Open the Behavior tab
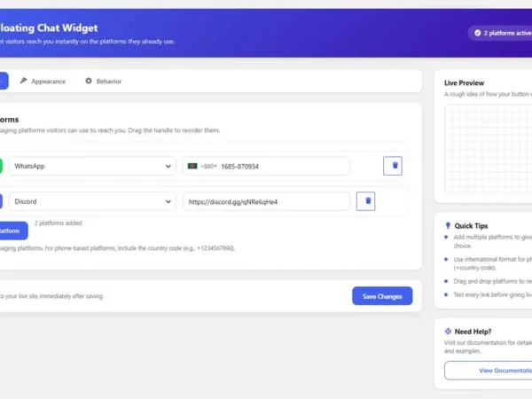 [x=103, y=81]
